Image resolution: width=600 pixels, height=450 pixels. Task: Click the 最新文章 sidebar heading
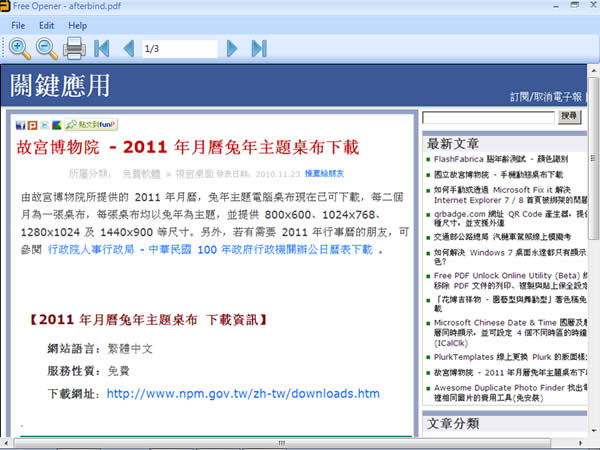click(x=453, y=144)
